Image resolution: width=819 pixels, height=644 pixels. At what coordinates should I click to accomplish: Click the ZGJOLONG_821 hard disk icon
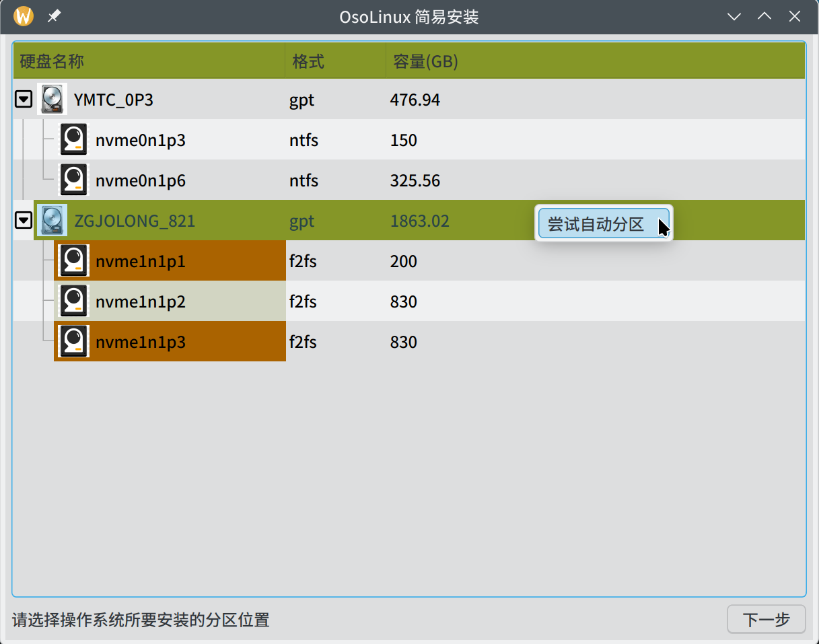pyautogui.click(x=52, y=221)
